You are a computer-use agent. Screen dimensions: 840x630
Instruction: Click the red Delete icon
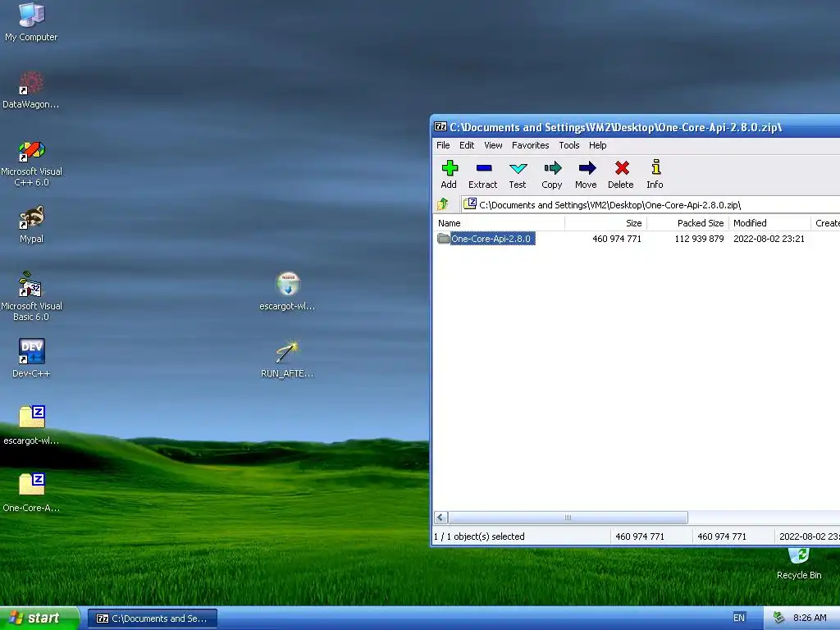621,175
